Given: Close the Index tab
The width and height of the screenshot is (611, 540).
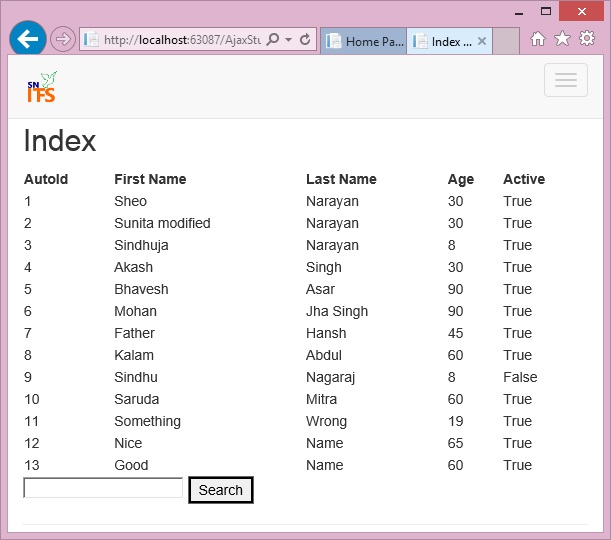Looking at the screenshot, I should point(482,41).
